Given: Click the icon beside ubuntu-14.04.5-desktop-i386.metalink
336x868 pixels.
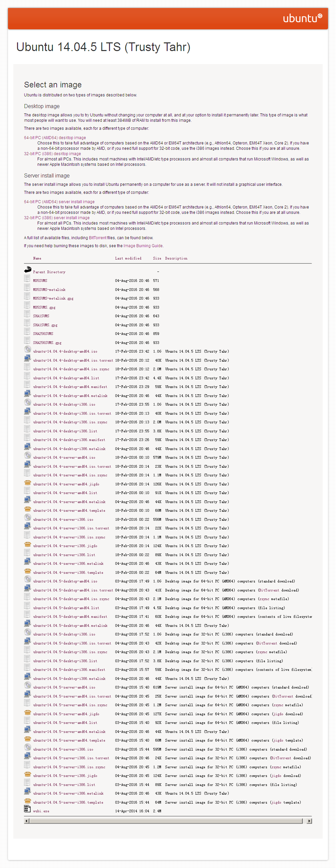Looking at the screenshot, I should (x=28, y=677).
